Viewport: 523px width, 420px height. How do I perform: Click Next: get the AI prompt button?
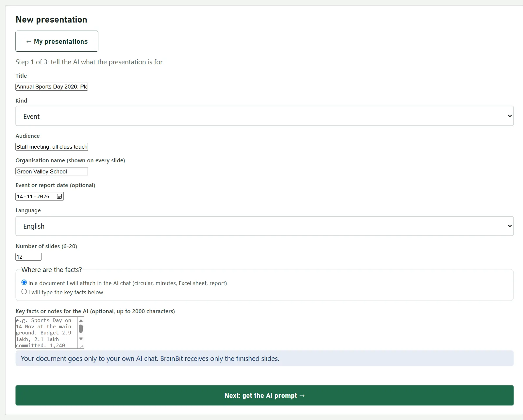(264, 396)
